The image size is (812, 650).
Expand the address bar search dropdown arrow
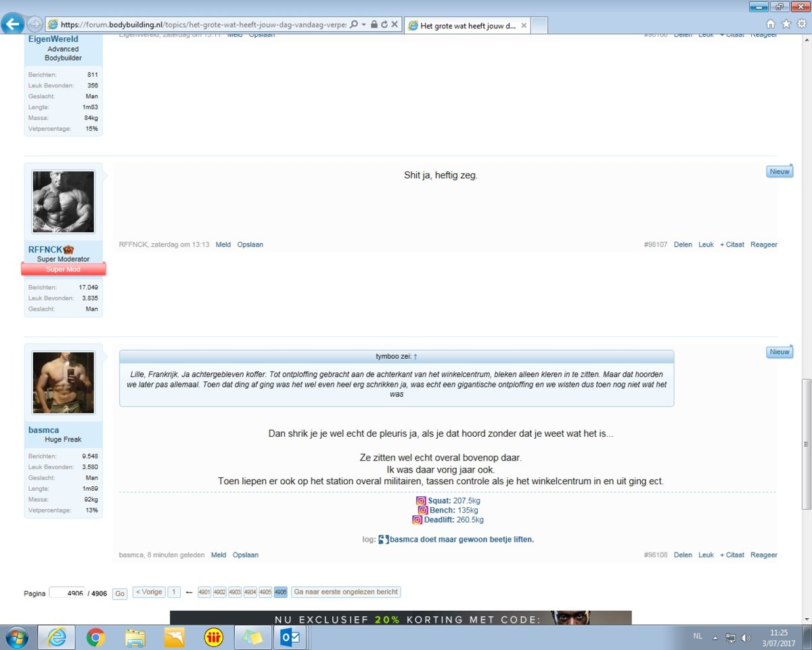click(x=363, y=24)
